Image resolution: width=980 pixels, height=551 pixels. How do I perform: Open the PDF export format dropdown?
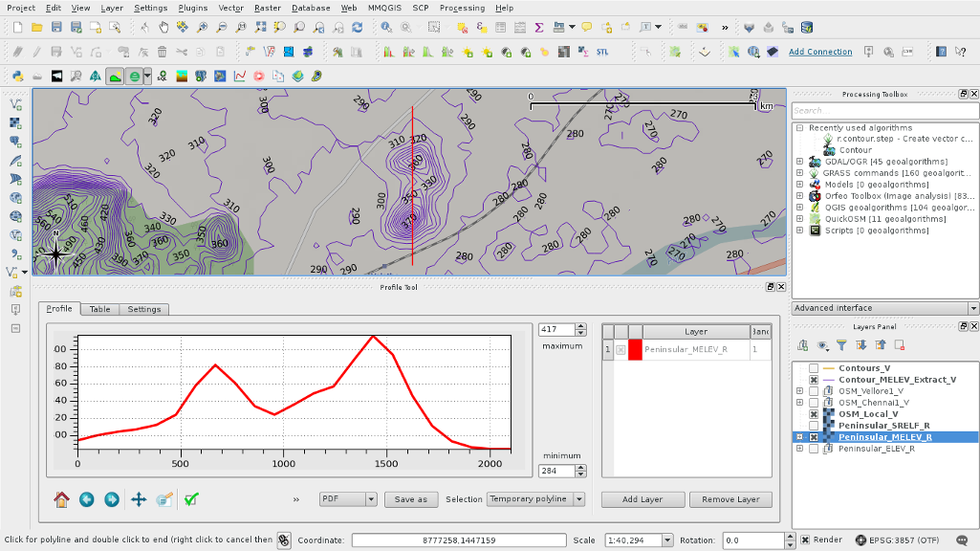pyautogui.click(x=348, y=499)
